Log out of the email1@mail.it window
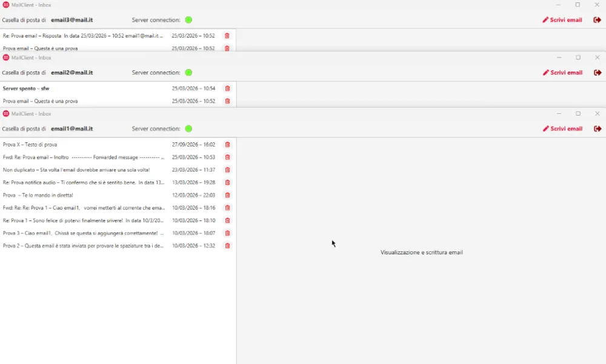606x364 pixels. (x=598, y=128)
